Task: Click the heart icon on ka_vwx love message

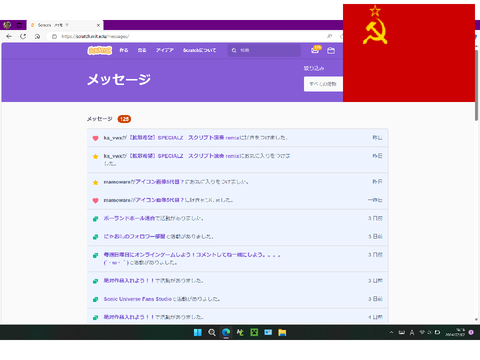Action: (95, 138)
